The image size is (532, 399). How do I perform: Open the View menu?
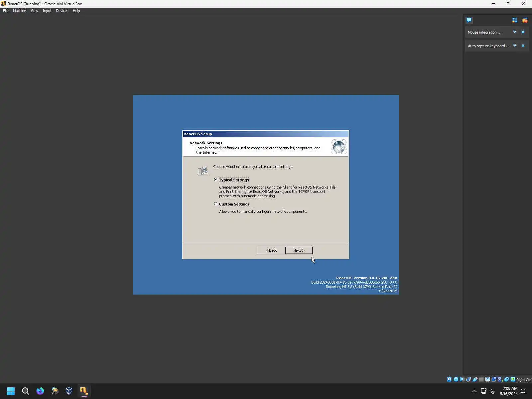pyautogui.click(x=34, y=11)
